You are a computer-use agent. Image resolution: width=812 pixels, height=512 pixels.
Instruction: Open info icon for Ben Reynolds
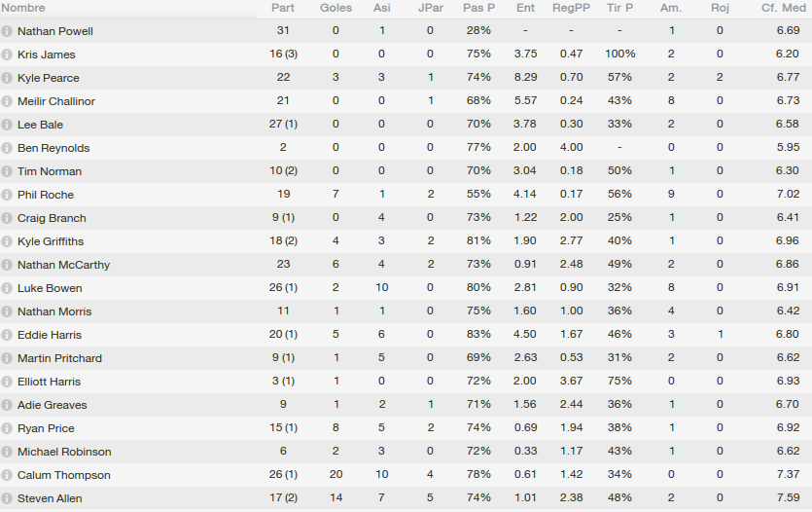[x=7, y=148]
